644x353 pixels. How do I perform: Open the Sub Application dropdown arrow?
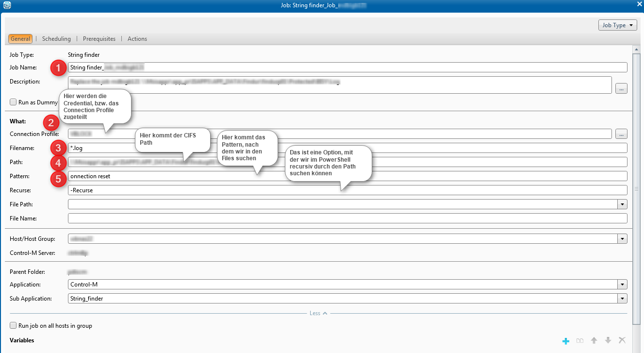pyautogui.click(x=622, y=299)
